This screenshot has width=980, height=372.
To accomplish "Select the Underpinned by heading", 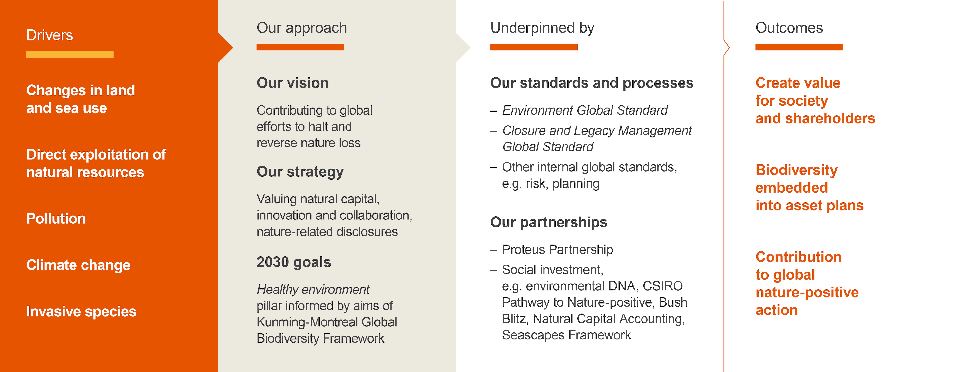I will pos(542,28).
